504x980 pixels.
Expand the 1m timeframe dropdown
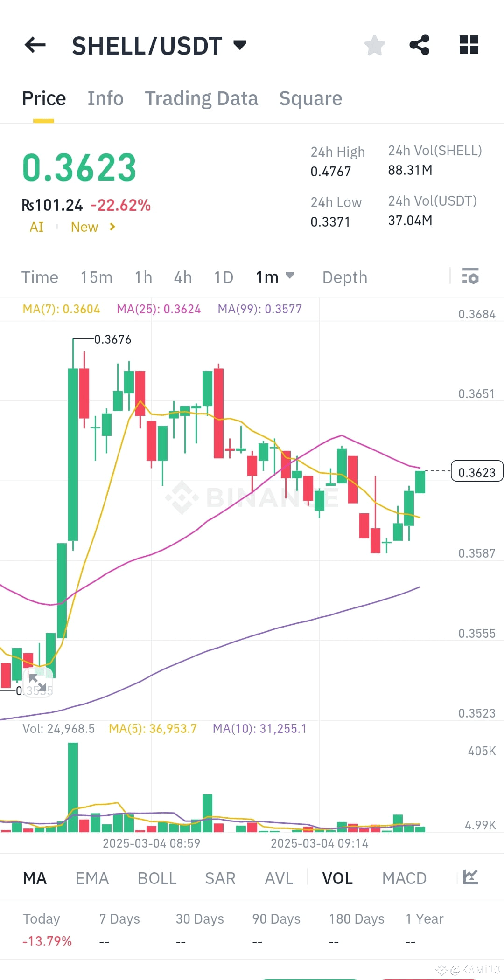[274, 277]
